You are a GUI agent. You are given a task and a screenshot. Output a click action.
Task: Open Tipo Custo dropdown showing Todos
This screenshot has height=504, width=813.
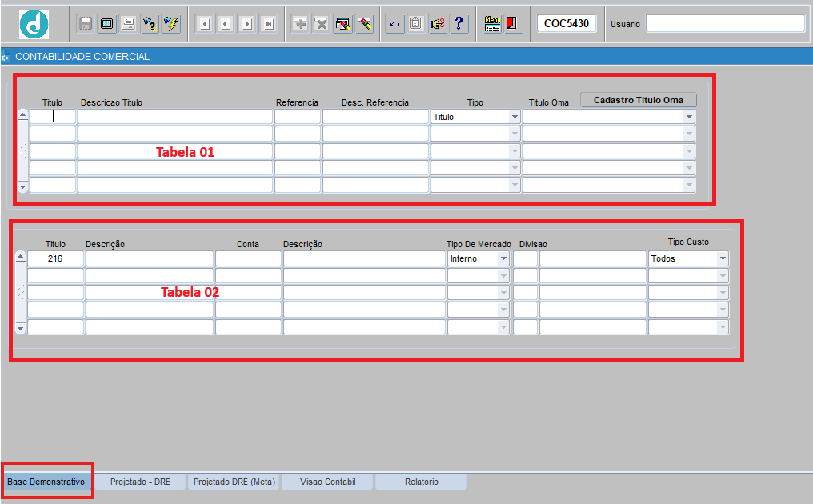(x=723, y=259)
